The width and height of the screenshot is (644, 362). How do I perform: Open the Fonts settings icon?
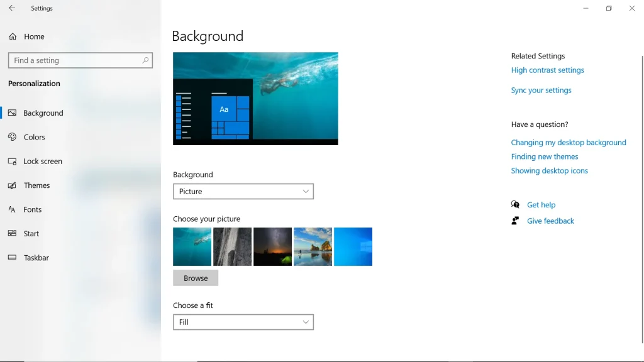coord(11,209)
